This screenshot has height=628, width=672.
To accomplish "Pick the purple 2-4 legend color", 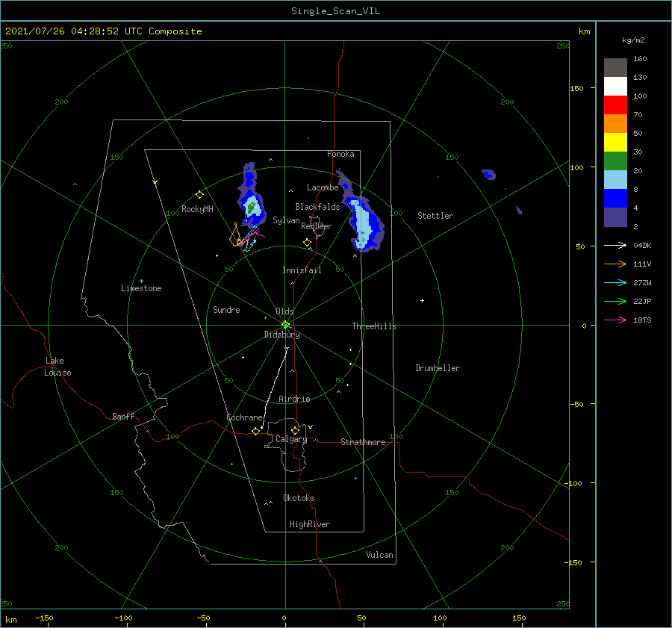I will coord(615,217).
